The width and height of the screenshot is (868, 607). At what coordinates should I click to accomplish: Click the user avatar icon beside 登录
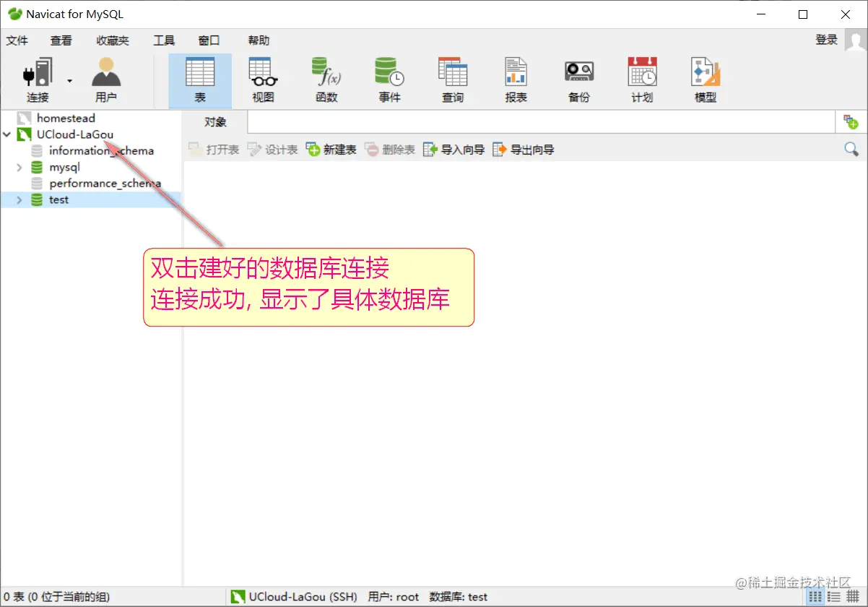(x=855, y=40)
